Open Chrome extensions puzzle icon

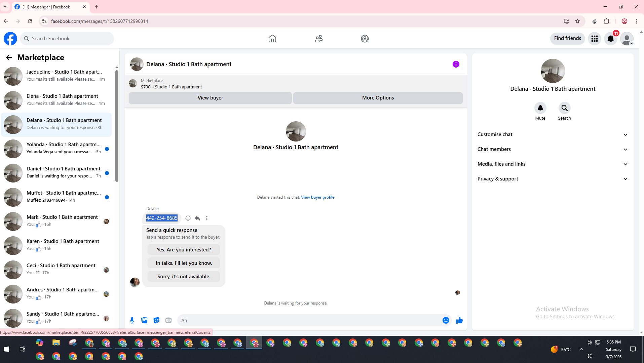607,21
